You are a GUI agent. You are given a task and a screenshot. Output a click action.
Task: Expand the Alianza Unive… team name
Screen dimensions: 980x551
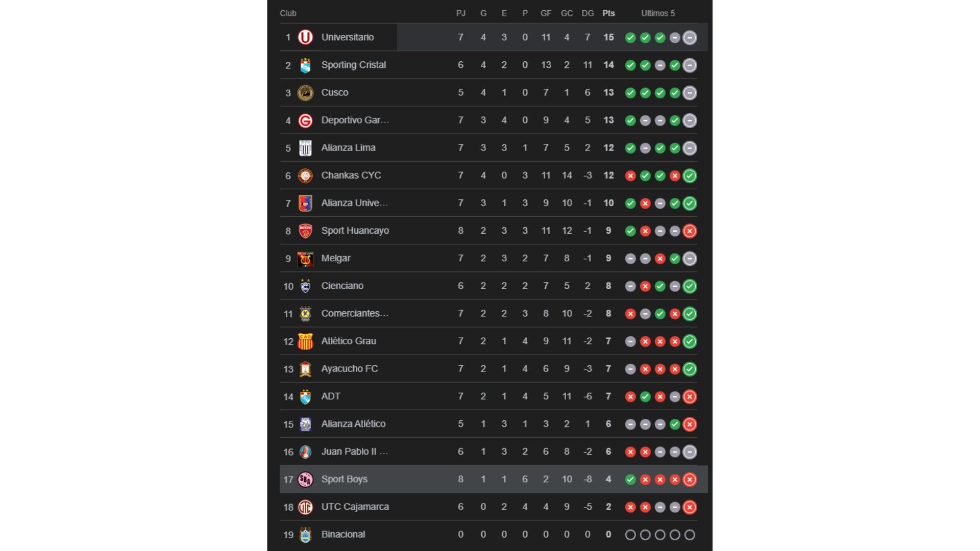point(354,203)
